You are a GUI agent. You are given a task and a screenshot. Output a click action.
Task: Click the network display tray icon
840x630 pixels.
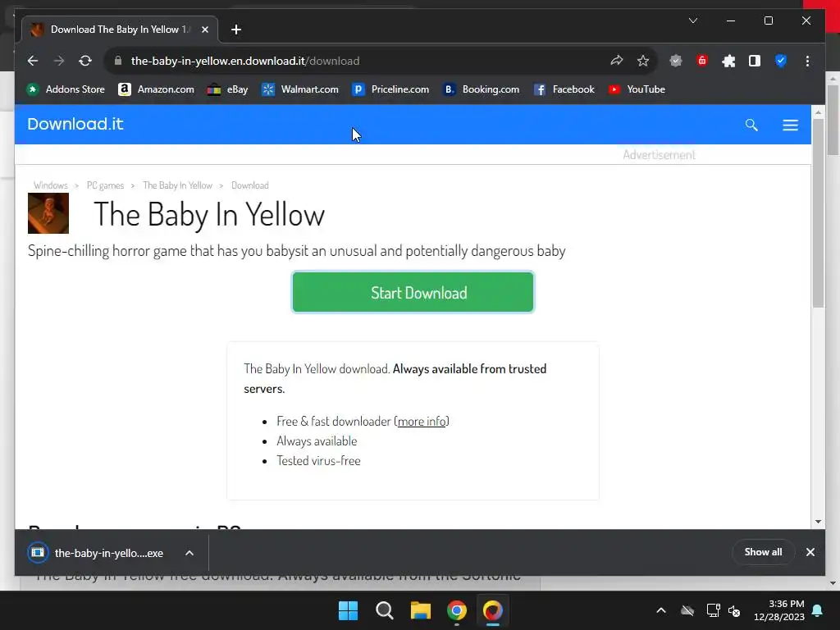coord(713,610)
